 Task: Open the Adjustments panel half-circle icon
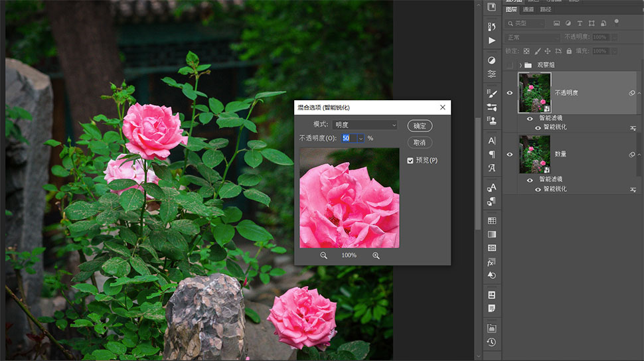491,60
